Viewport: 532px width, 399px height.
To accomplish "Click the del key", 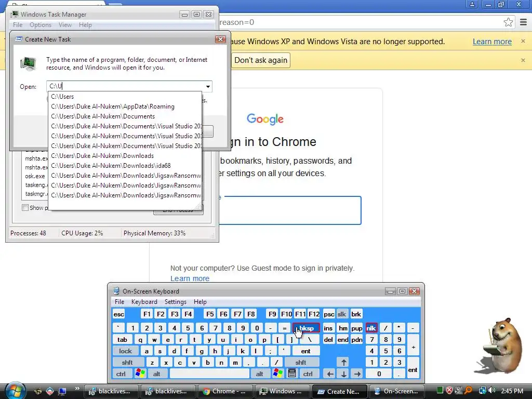I will coord(328,340).
